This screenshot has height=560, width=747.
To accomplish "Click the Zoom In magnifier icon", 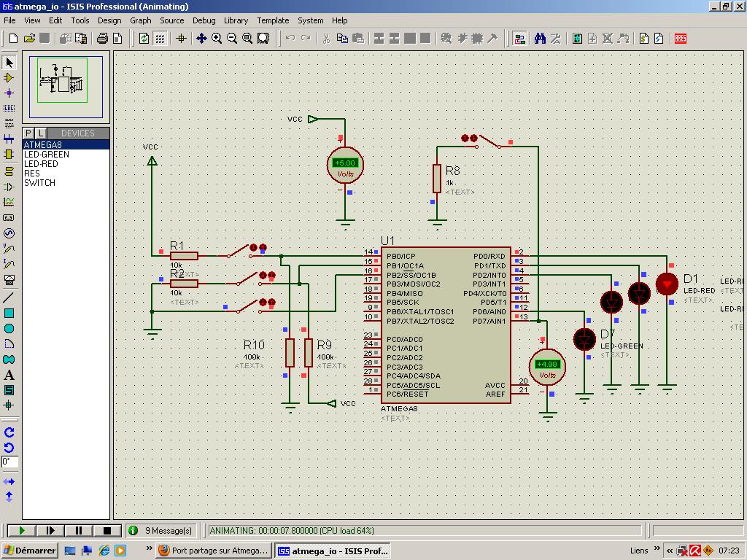I will [x=217, y=38].
